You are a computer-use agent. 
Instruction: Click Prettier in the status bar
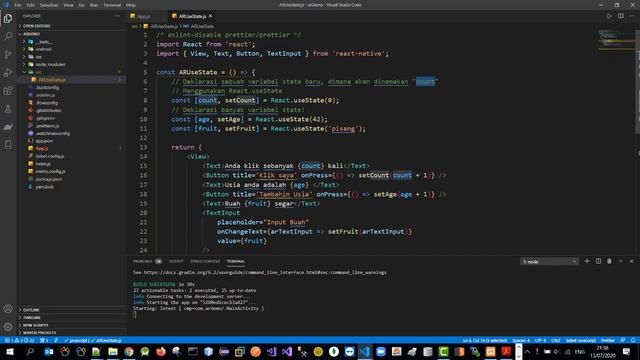tap(608, 340)
